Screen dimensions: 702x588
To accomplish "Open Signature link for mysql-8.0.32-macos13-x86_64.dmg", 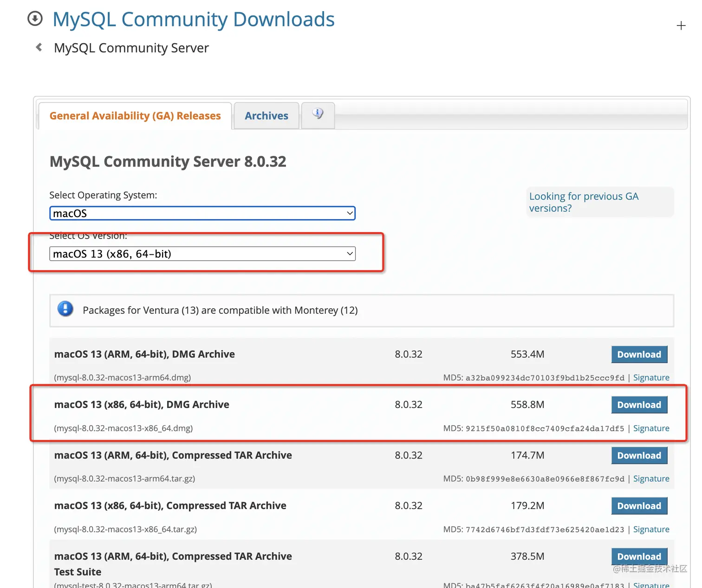I will (x=651, y=428).
